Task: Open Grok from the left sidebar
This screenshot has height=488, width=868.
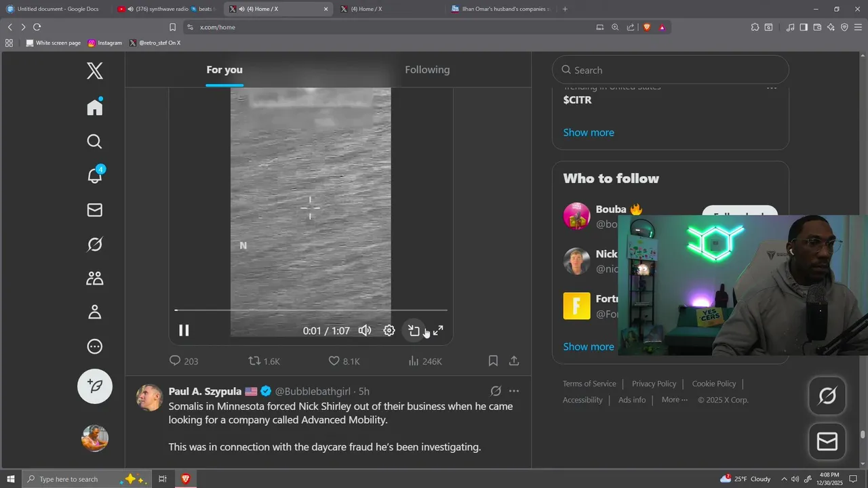Action: click(x=95, y=244)
